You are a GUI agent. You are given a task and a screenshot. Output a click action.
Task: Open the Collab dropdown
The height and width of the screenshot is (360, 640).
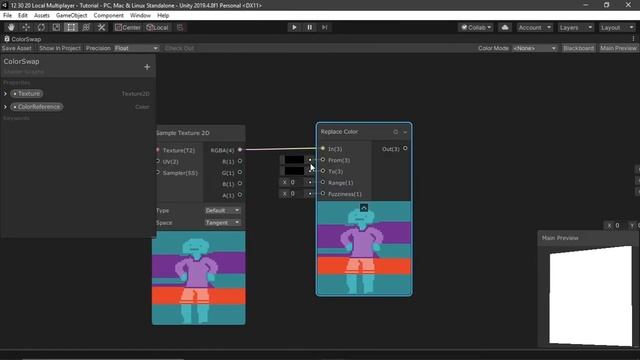pos(476,27)
